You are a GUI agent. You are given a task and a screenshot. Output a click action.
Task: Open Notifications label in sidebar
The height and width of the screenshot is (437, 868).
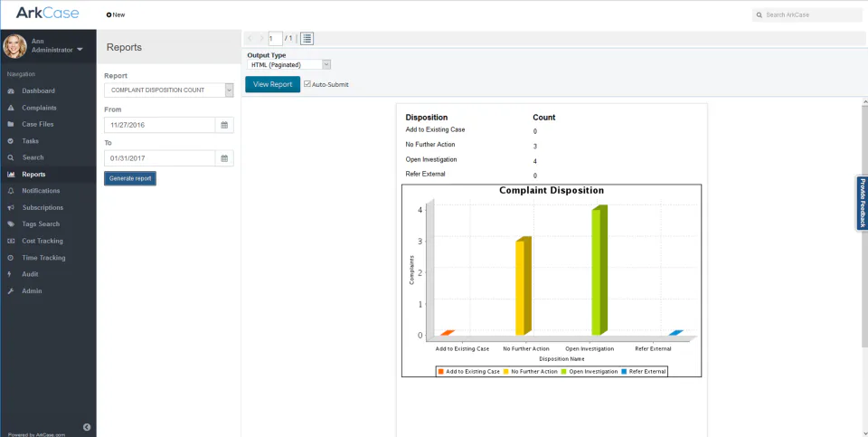(41, 191)
